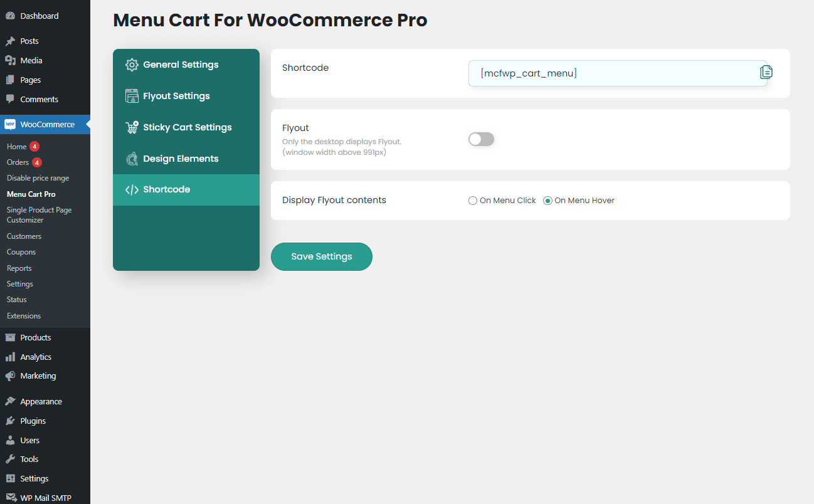Select the On Menu Hover radio option
The height and width of the screenshot is (504, 814).
(x=547, y=201)
